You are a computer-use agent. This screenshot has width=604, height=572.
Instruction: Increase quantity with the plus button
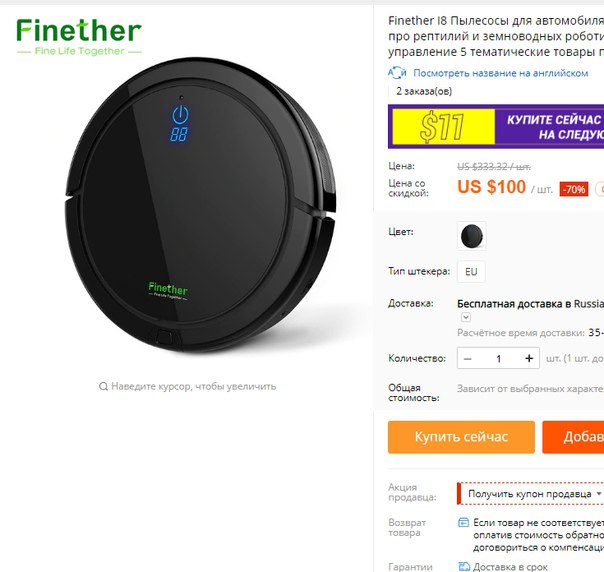[529, 359]
